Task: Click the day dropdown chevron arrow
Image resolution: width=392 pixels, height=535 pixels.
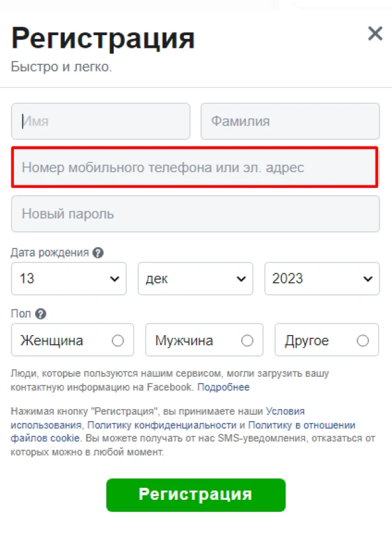Action: 114,279
